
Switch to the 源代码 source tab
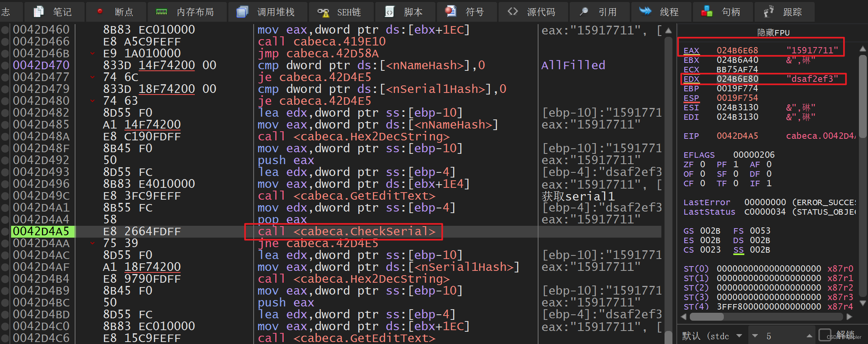point(533,12)
